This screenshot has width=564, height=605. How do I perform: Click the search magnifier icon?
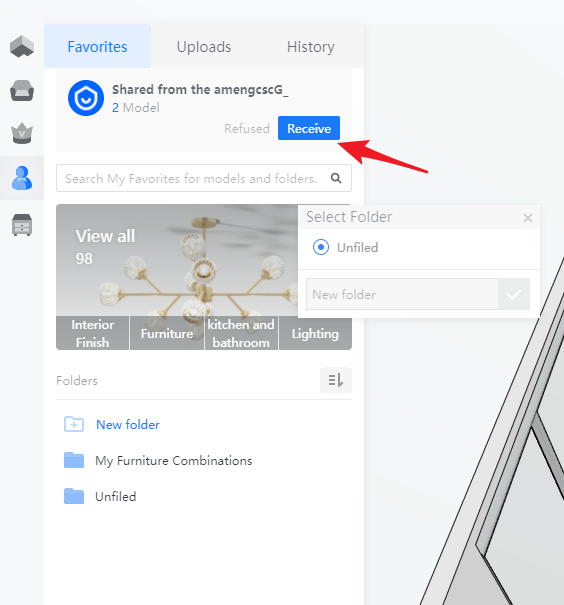[336, 178]
